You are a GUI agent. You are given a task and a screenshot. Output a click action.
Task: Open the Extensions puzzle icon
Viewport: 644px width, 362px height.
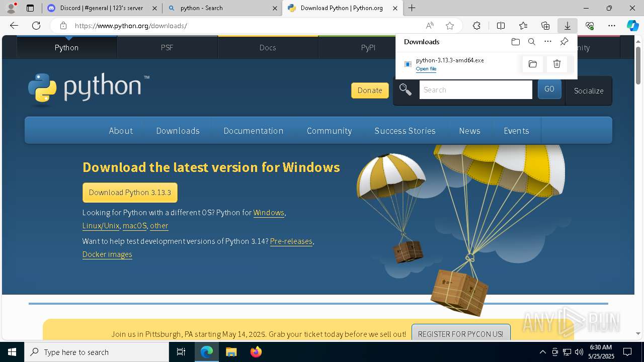(x=476, y=26)
